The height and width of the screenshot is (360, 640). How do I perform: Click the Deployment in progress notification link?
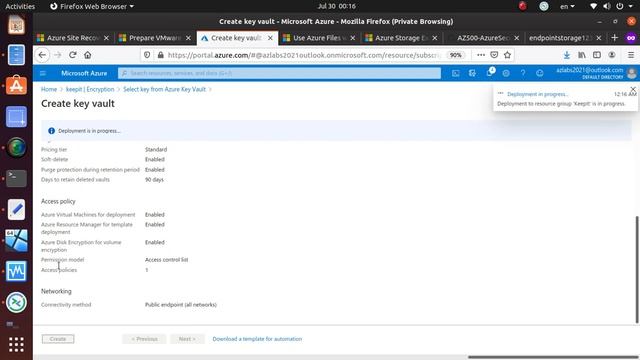coord(538,94)
